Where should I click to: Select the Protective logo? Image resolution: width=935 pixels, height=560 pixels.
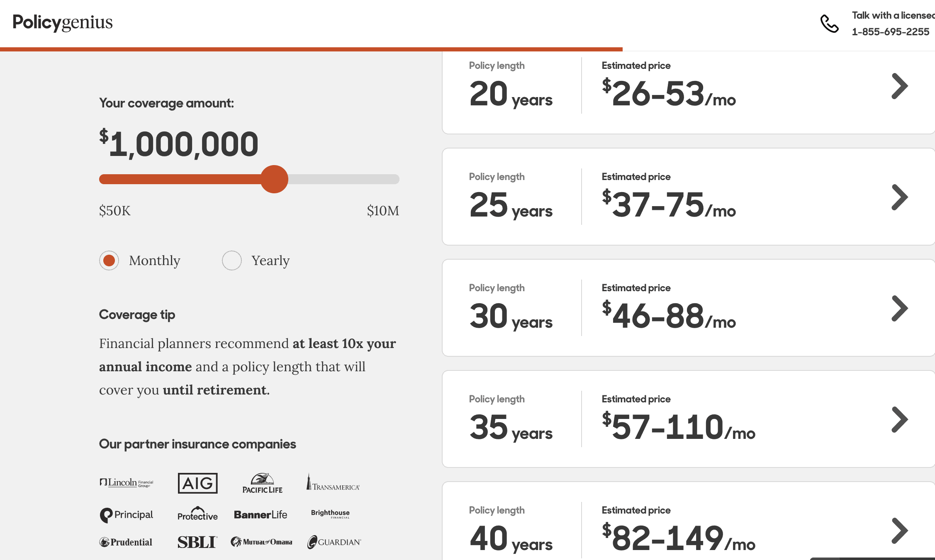click(x=197, y=514)
